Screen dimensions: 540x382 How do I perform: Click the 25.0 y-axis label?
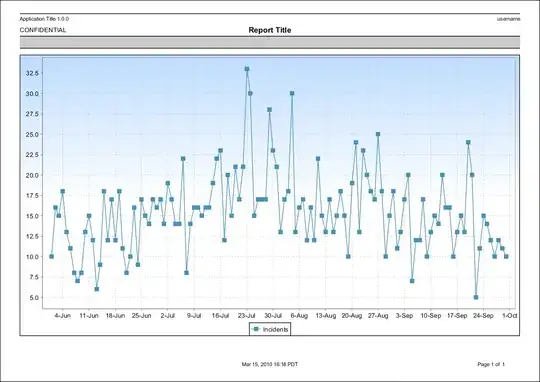[32, 134]
